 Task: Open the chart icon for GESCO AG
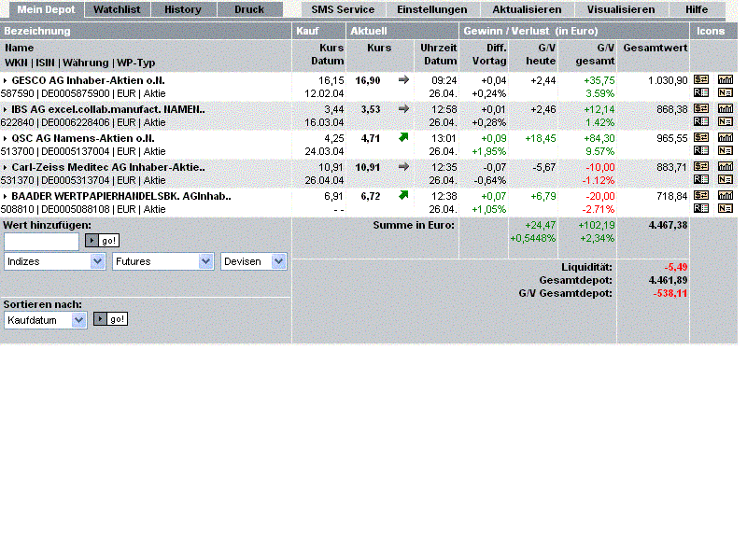coord(726,79)
